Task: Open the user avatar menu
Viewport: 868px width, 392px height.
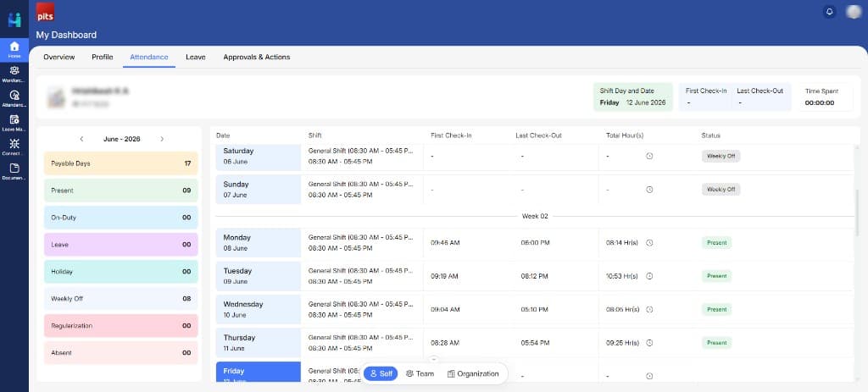Action: (854, 12)
